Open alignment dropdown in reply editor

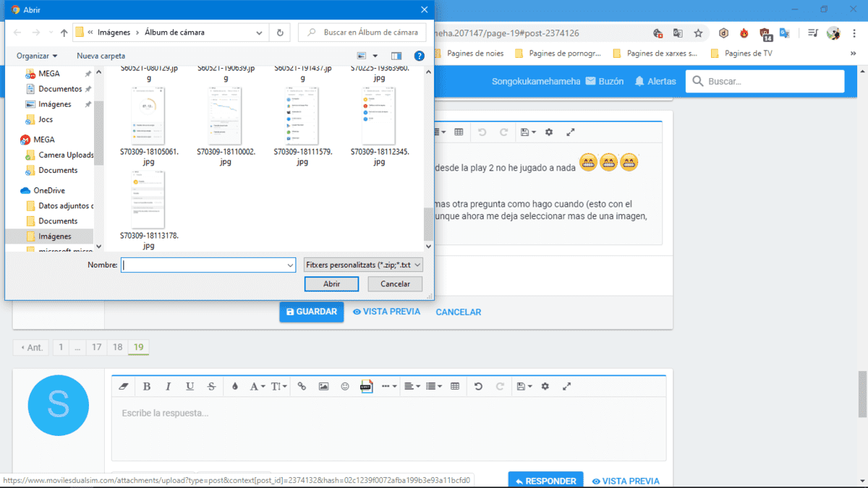pos(412,387)
